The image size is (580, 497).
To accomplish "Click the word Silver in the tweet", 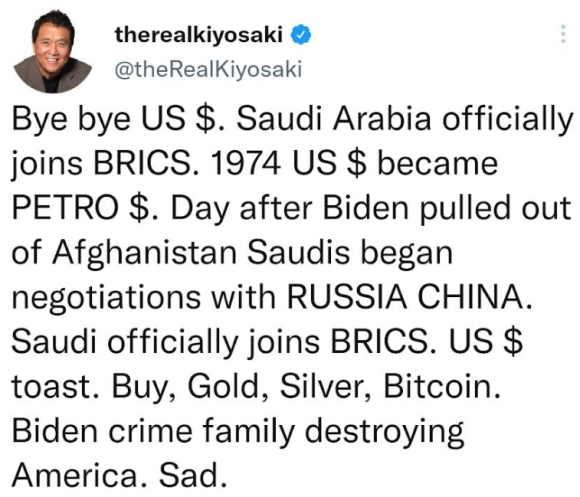I will [x=321, y=386].
